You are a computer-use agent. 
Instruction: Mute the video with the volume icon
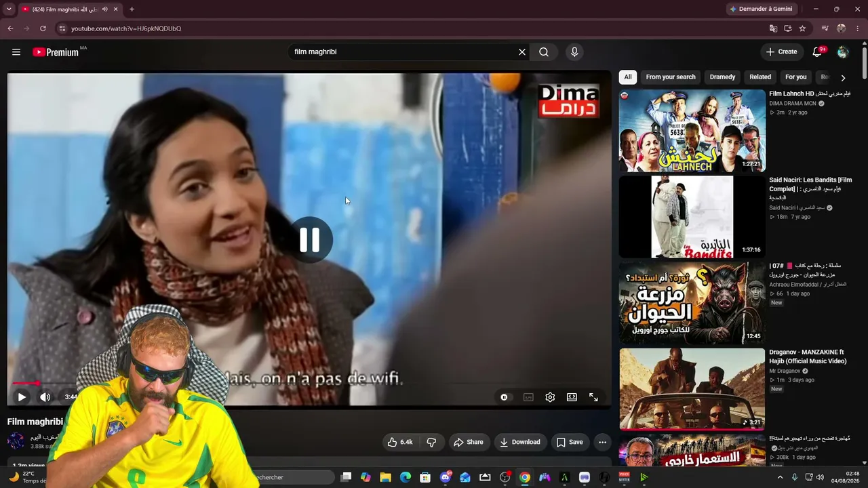(45, 397)
